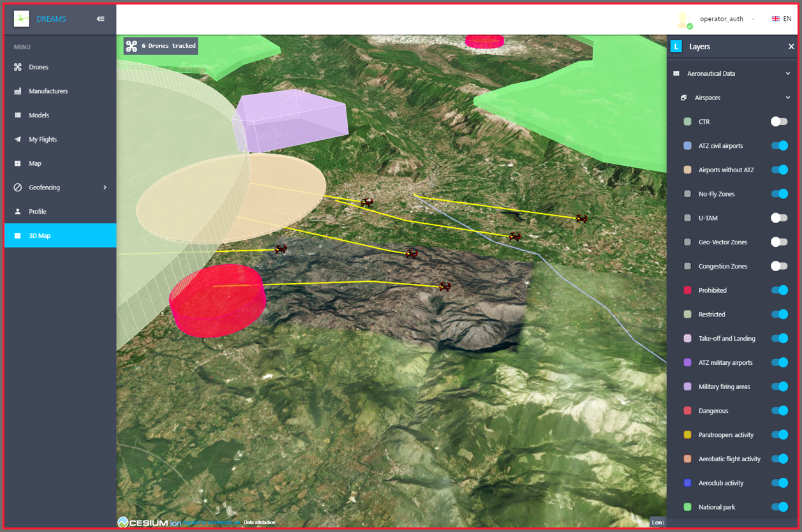The width and height of the screenshot is (802, 532).
Task: Collapse the Aeronautical Data section
Action: [787, 73]
